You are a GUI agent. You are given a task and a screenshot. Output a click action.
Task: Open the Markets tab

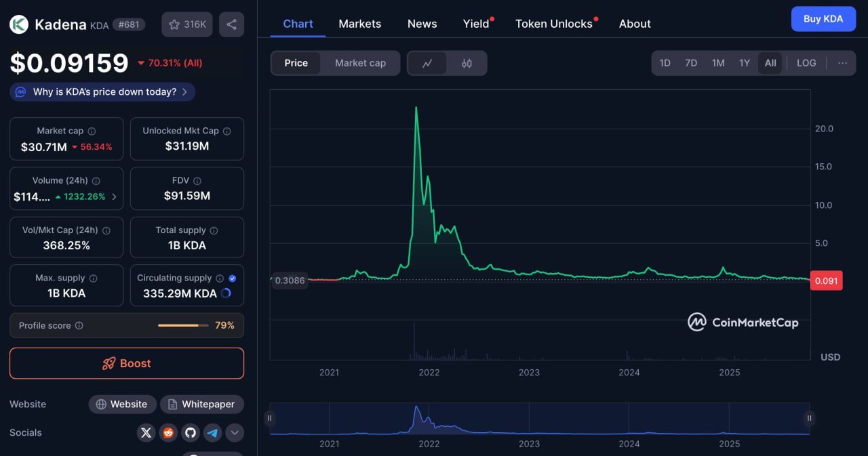(x=359, y=24)
